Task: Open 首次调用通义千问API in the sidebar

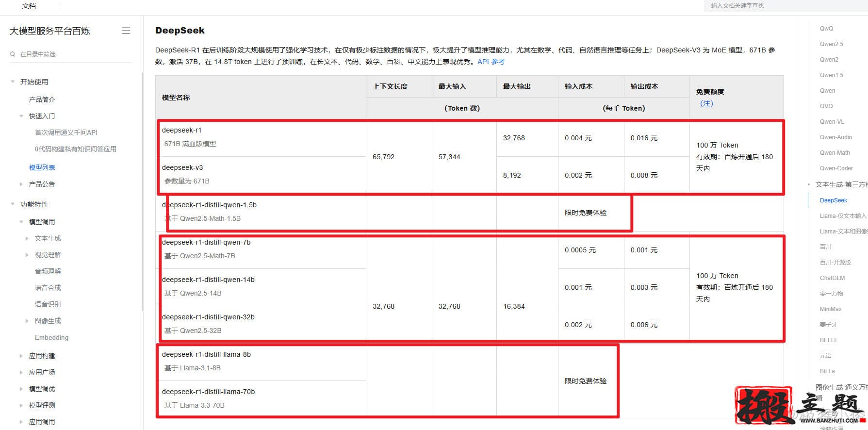Action: pyautogui.click(x=66, y=132)
